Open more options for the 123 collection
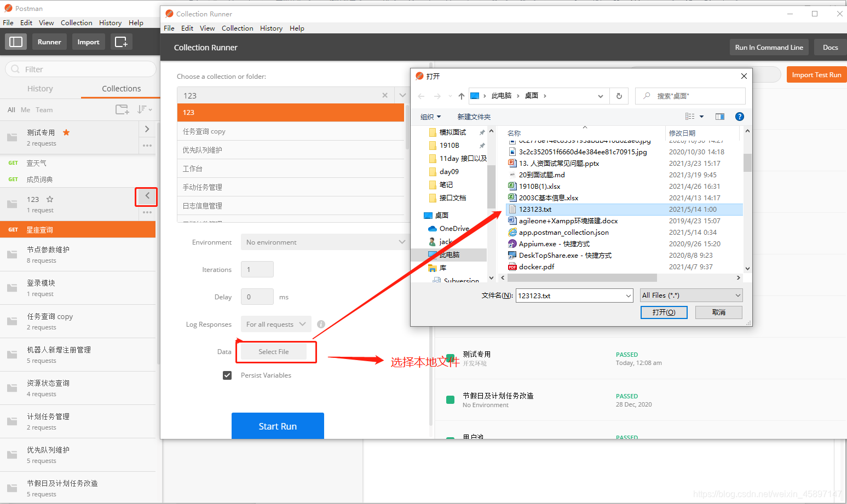847x504 pixels. coord(147,212)
